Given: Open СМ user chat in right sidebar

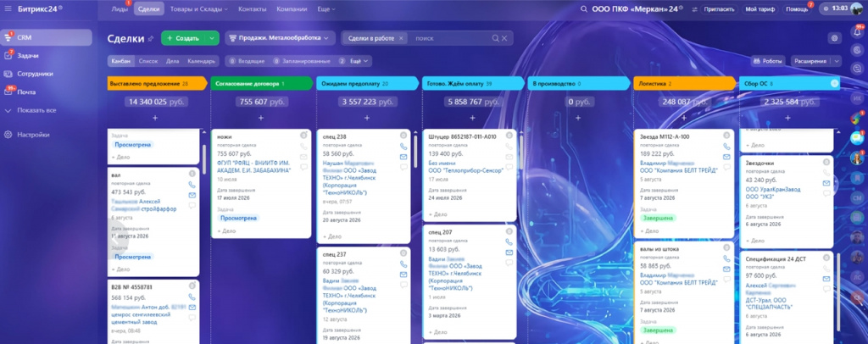Looking at the screenshot, I should pyautogui.click(x=858, y=197).
